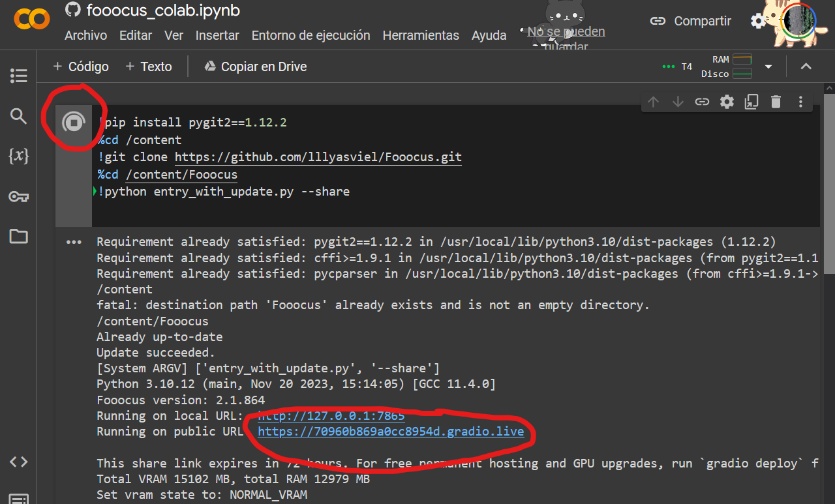This screenshot has height=504, width=835.
Task: Click the Compartir share button
Action: [691, 21]
